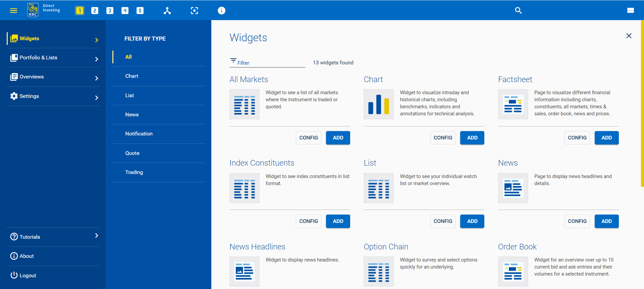
Task: Click the search magnifier icon
Action: coord(518,10)
